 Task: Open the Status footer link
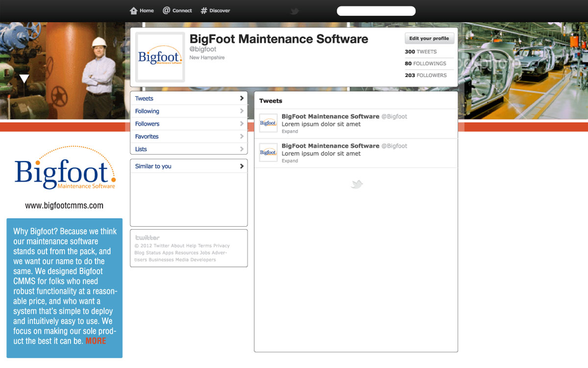(153, 253)
